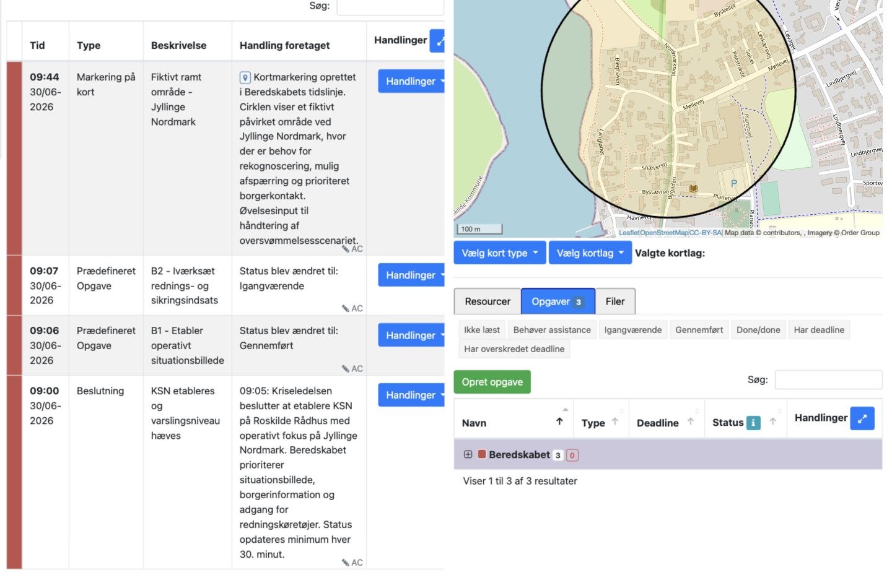Image resolution: width=892 pixels, height=588 pixels.
Task: Open the OpenStreetMap attribution link
Action: point(664,233)
